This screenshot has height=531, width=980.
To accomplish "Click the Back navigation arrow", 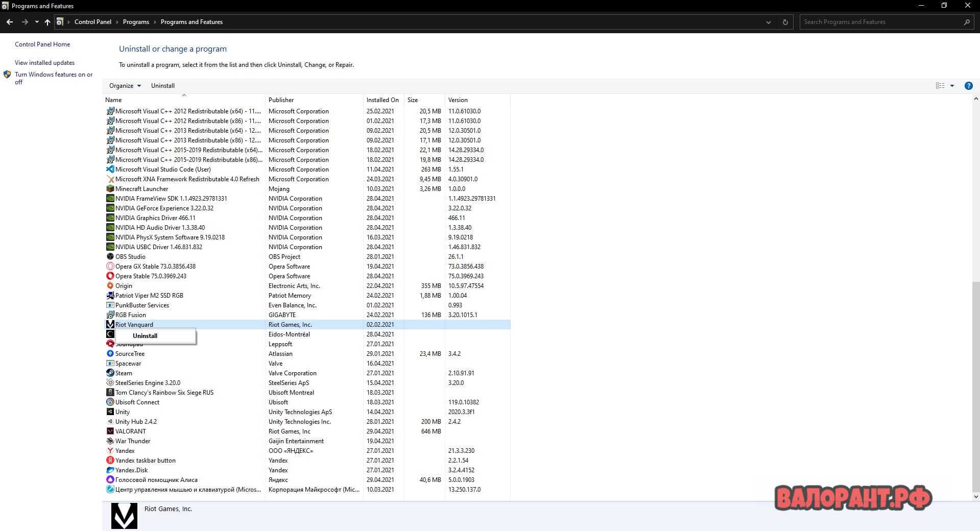I will point(10,22).
